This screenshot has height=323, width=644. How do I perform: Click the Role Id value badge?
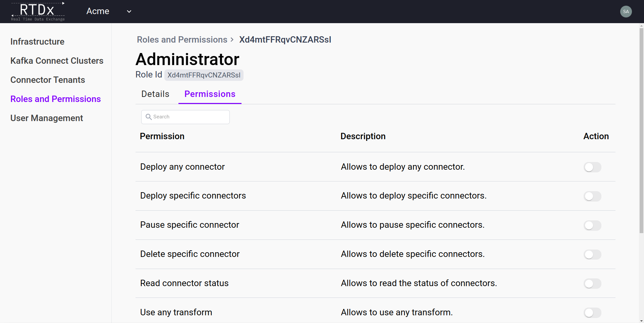coord(204,75)
